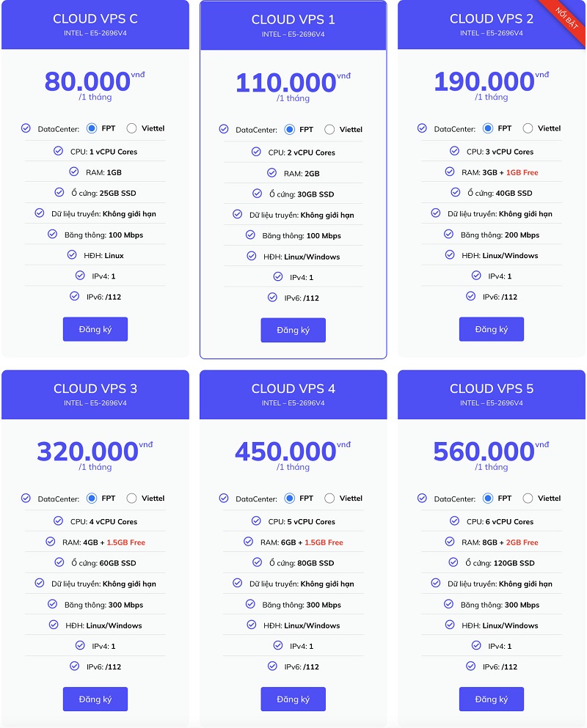This screenshot has width=587, height=728.
Task: Click checkmark icon next to HĐH: Linux in VPS C
Action: [72, 254]
